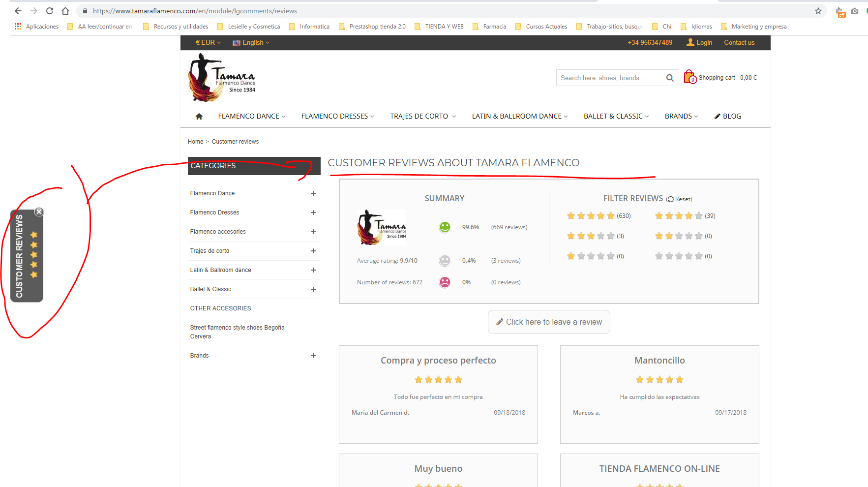The width and height of the screenshot is (868, 487).
Task: Open the Chrome Aplicaciones apps grid
Action: pos(18,27)
